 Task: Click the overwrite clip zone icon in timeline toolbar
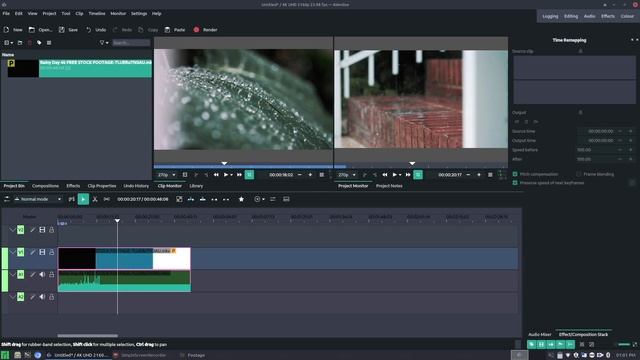[x=202, y=199]
